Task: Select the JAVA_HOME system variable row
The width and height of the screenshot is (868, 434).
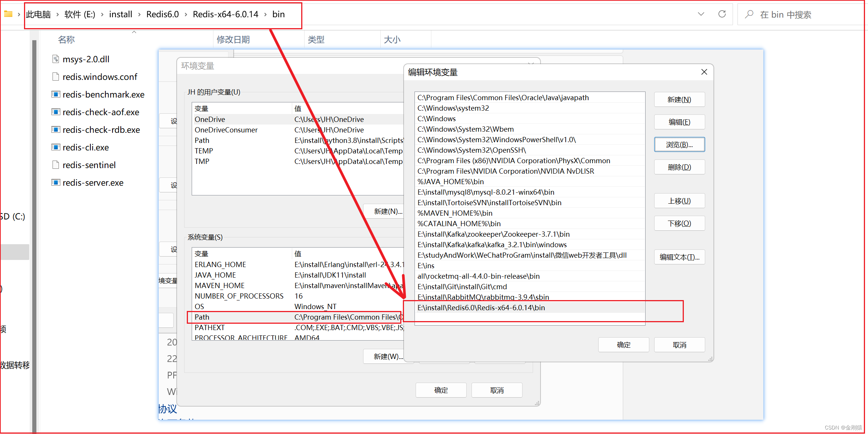Action: point(298,275)
